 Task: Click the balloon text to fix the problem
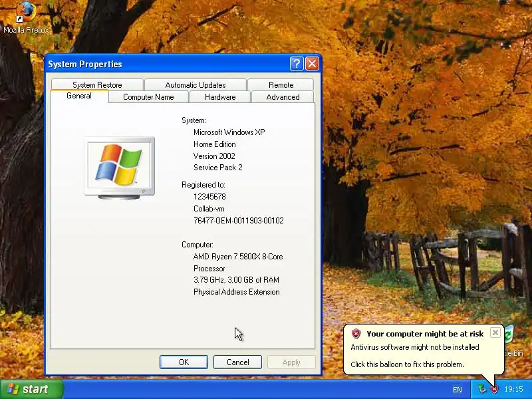pos(407,364)
